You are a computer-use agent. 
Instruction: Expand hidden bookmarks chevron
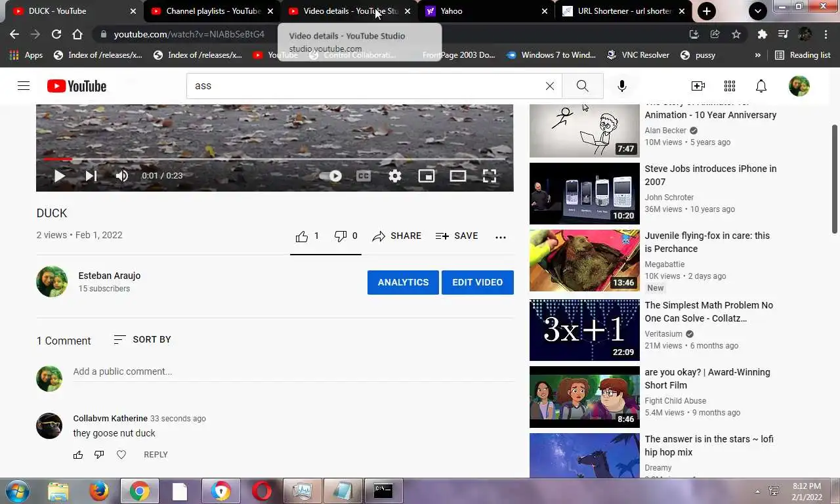(758, 55)
